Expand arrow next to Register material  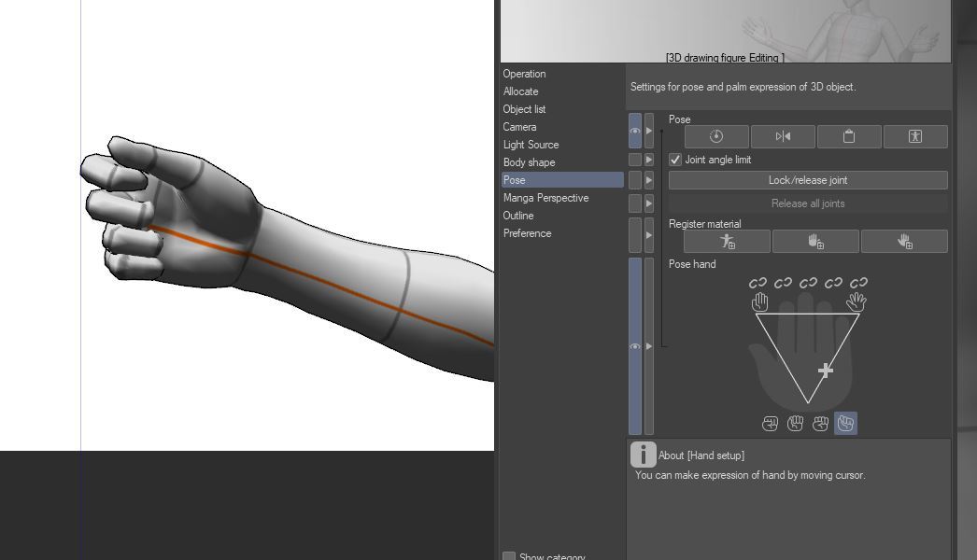648,235
